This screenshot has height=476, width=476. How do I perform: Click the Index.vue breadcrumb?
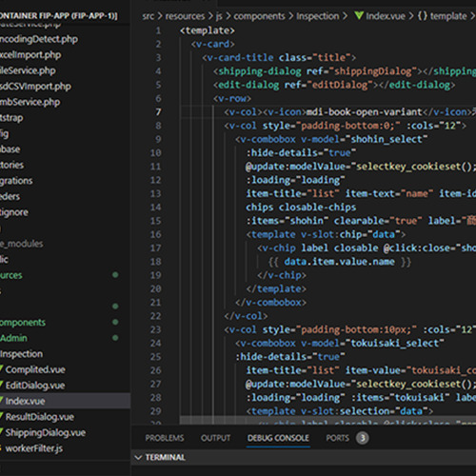pos(386,16)
